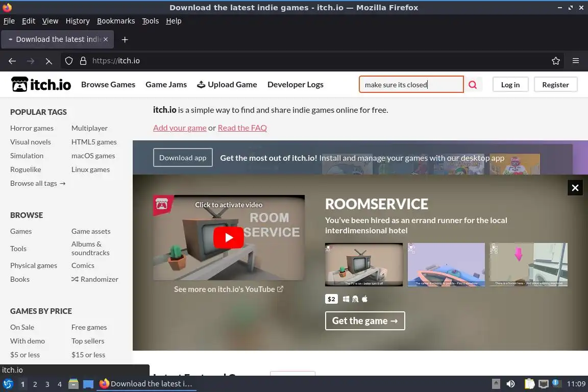Open the Edit menu

(x=29, y=21)
